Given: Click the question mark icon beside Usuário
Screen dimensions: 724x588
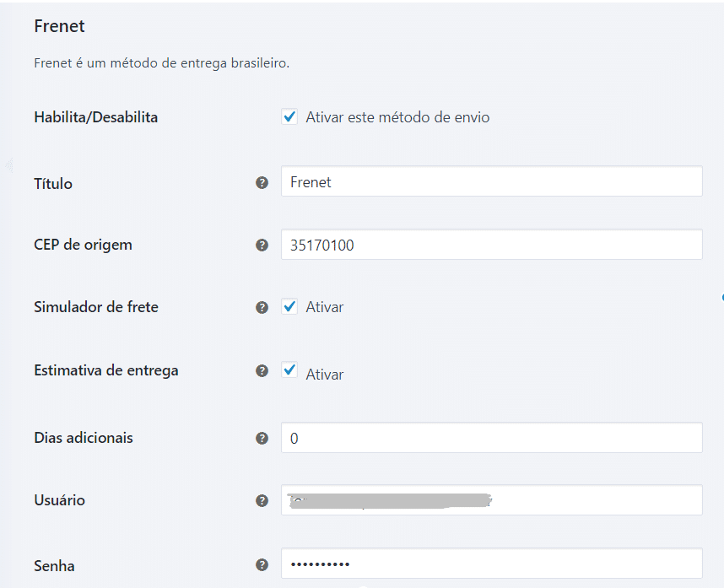Looking at the screenshot, I should [x=262, y=500].
